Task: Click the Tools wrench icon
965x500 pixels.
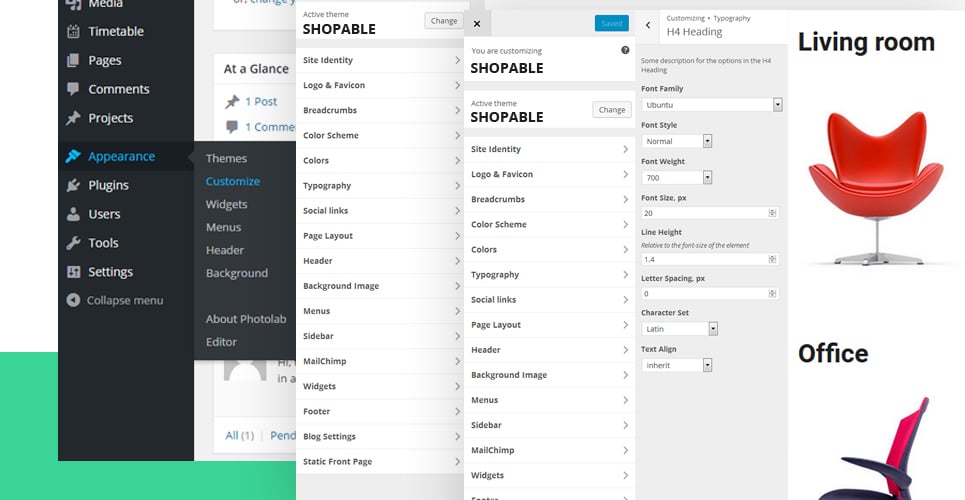Action: pyautogui.click(x=73, y=243)
